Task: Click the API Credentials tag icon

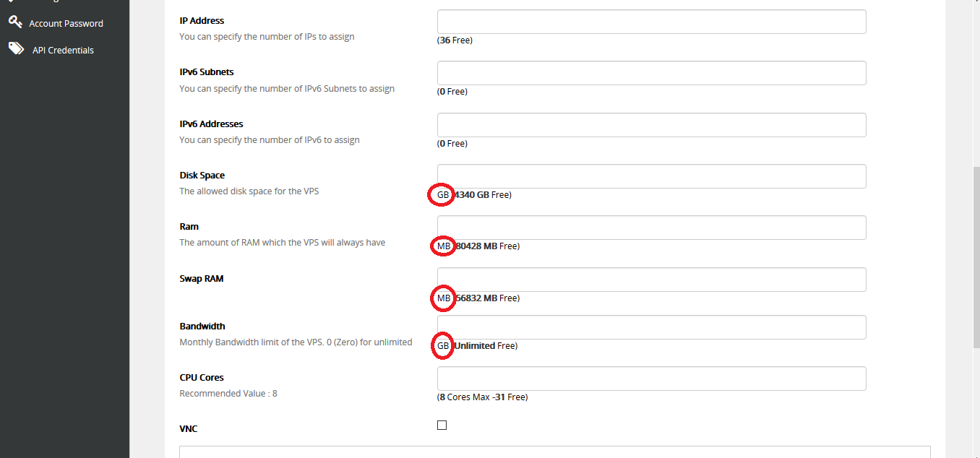Action: coord(16,49)
